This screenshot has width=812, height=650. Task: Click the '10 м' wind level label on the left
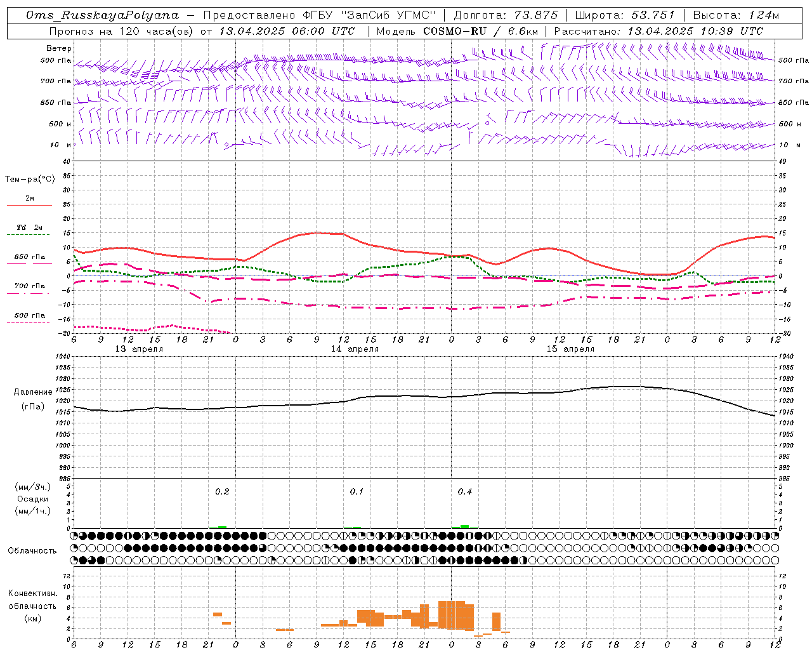[x=60, y=145]
